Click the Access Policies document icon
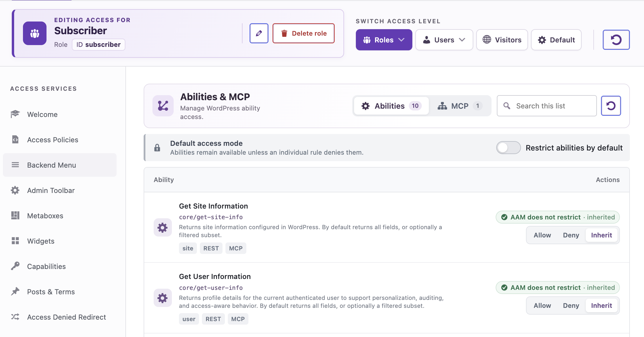This screenshot has width=644, height=337. point(15,139)
